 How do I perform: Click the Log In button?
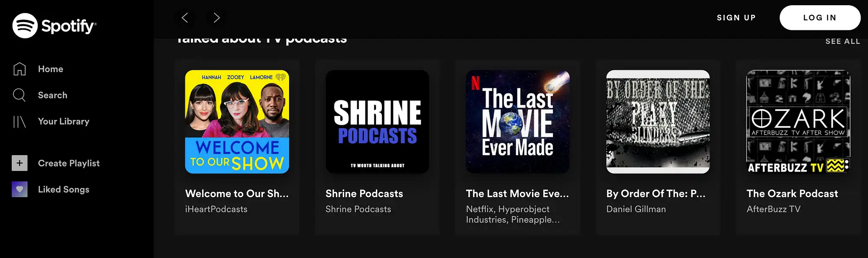820,18
